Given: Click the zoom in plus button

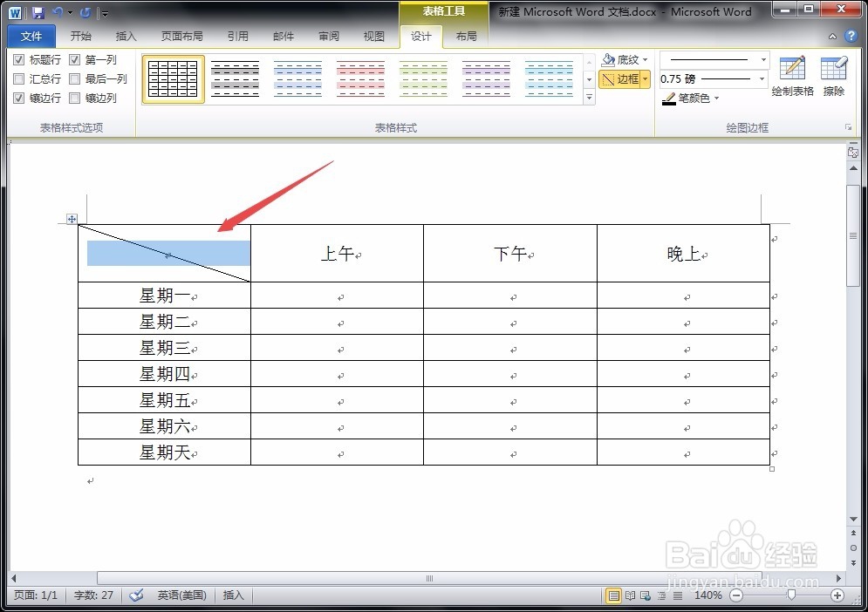Looking at the screenshot, I should coord(837,595).
